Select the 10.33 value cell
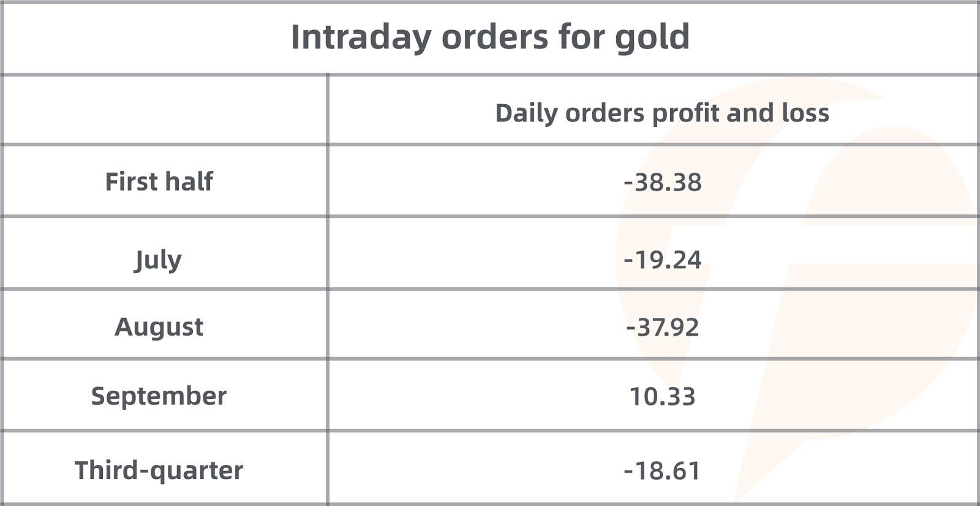980x506 pixels. point(662,396)
